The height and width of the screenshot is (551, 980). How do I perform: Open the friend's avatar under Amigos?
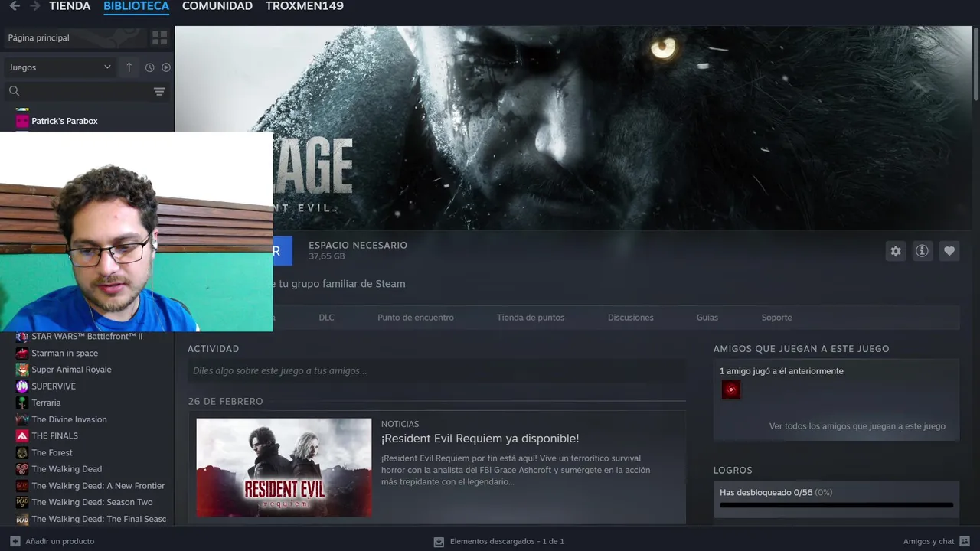point(730,390)
